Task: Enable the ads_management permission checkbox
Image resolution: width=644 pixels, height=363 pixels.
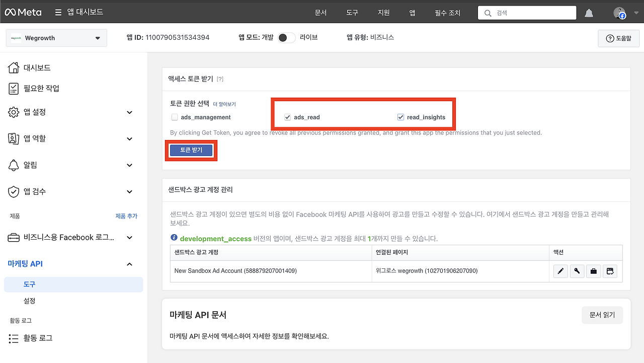Action: click(x=175, y=117)
